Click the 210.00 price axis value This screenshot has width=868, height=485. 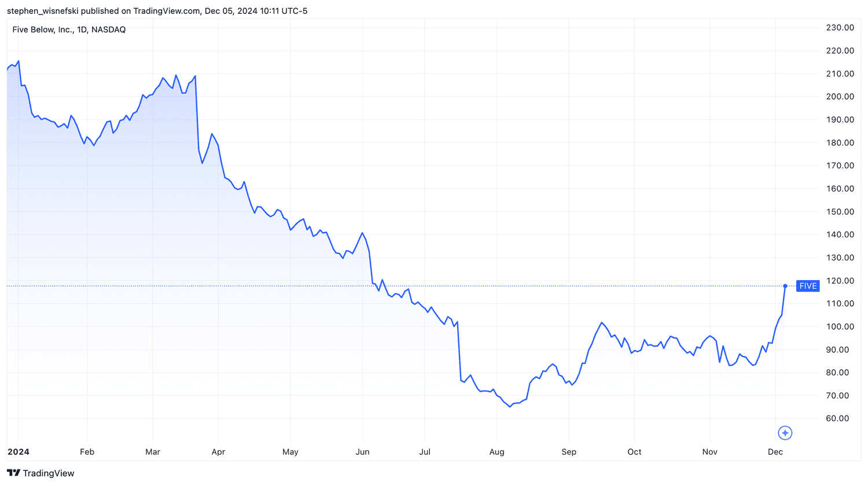pos(840,74)
